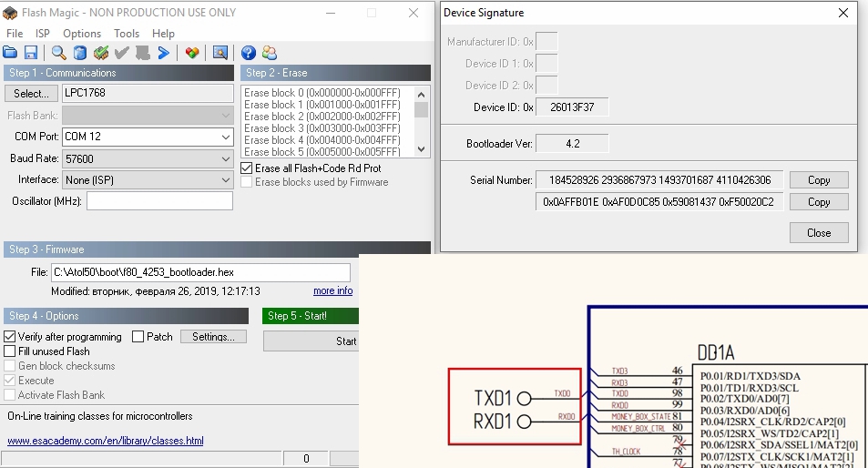
Task: Click the On-Line training classes text
Action: pos(99,416)
